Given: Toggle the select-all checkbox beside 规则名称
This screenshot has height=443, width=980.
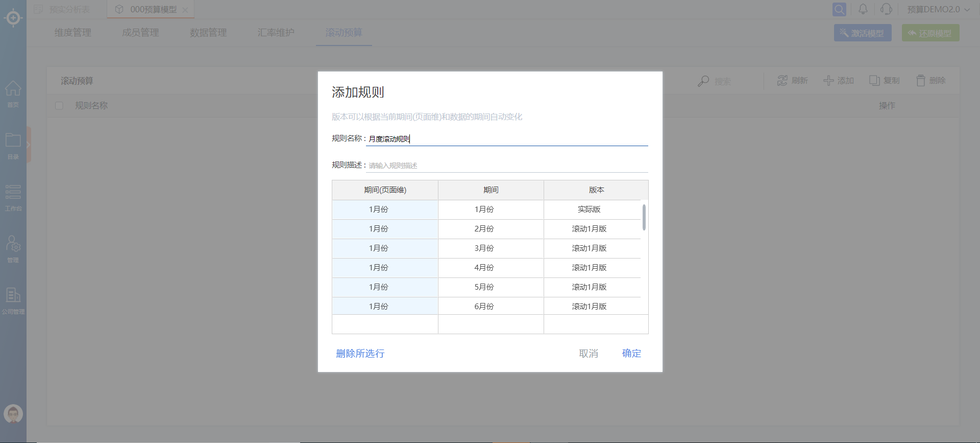Looking at the screenshot, I should (59, 106).
